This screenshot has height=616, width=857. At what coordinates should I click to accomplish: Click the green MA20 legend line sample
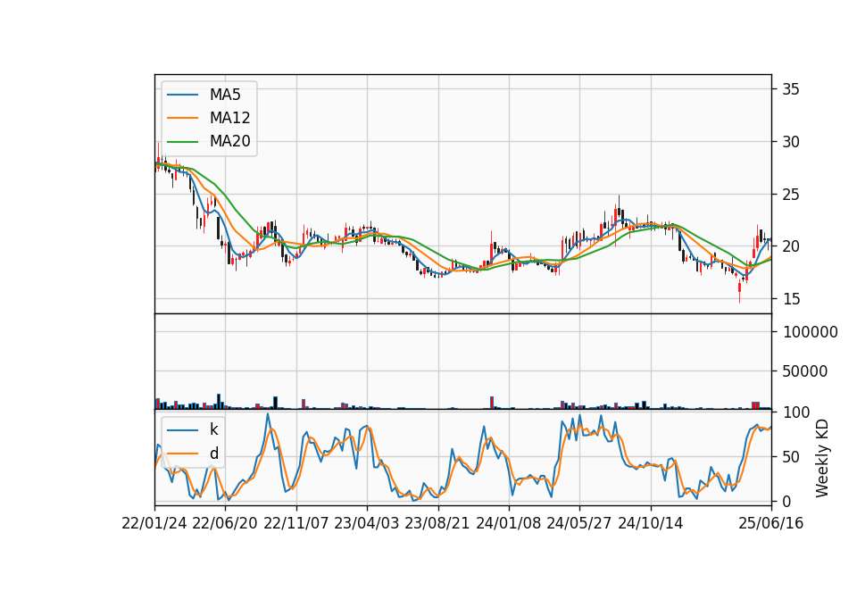(182, 142)
